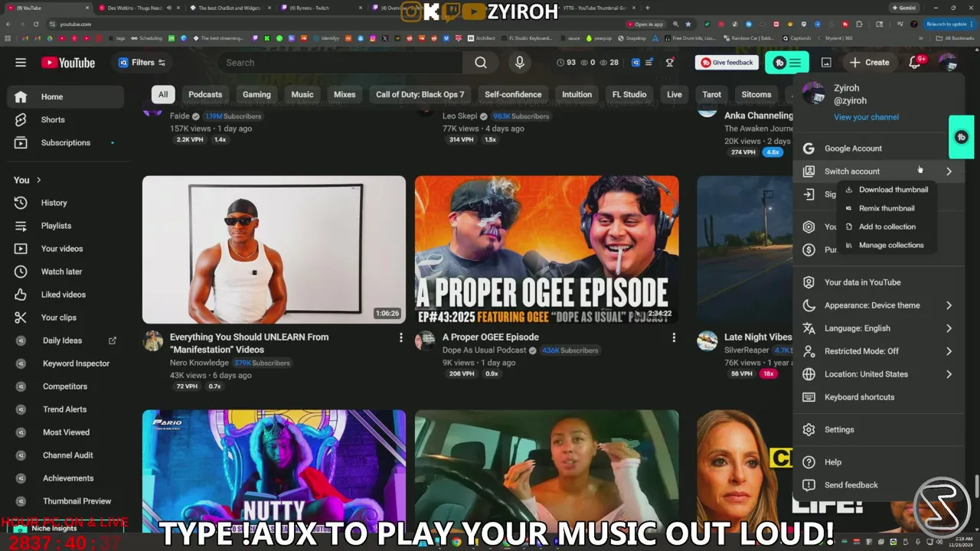The image size is (980, 551).
Task: Open Liked videos in the sidebar
Action: pos(65,295)
